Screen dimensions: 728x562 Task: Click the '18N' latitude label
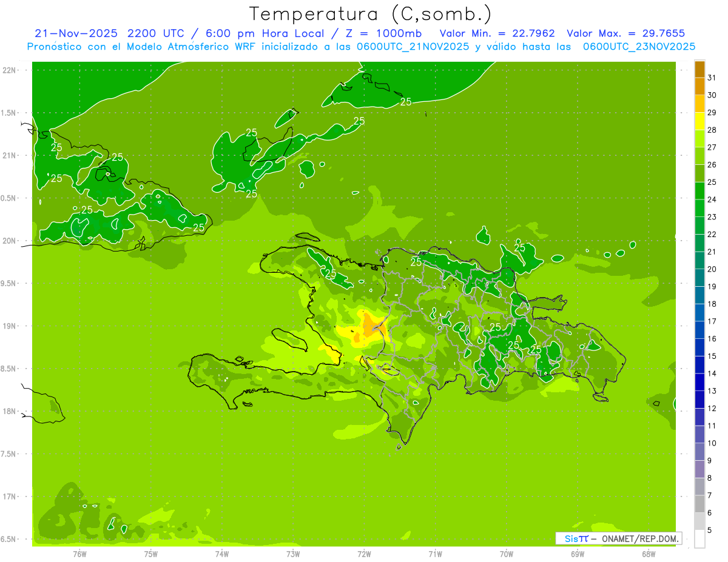click(x=9, y=411)
